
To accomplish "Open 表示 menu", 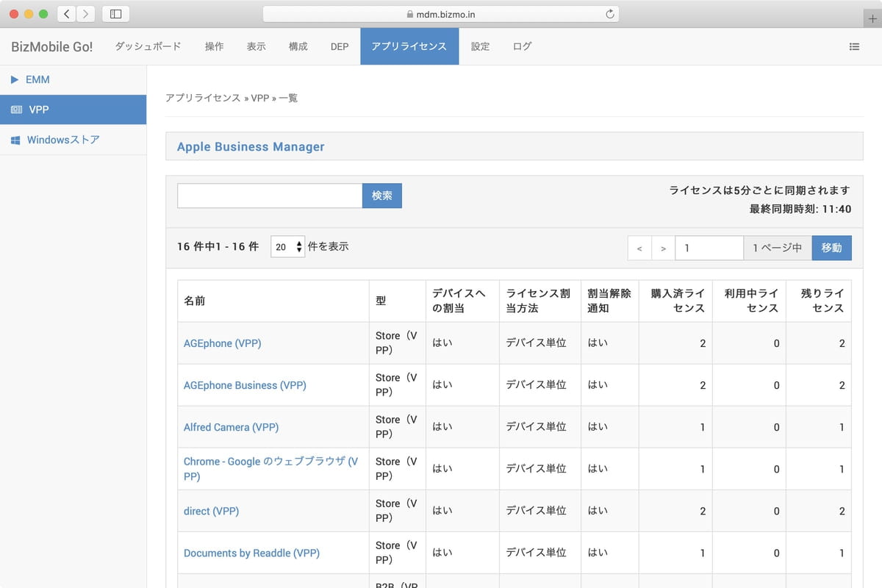I will [x=256, y=46].
